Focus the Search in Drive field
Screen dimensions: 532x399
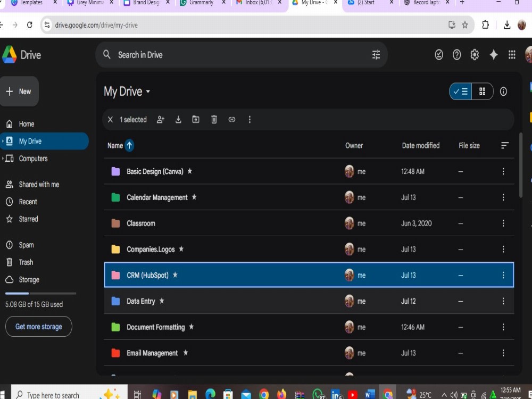pyautogui.click(x=242, y=55)
